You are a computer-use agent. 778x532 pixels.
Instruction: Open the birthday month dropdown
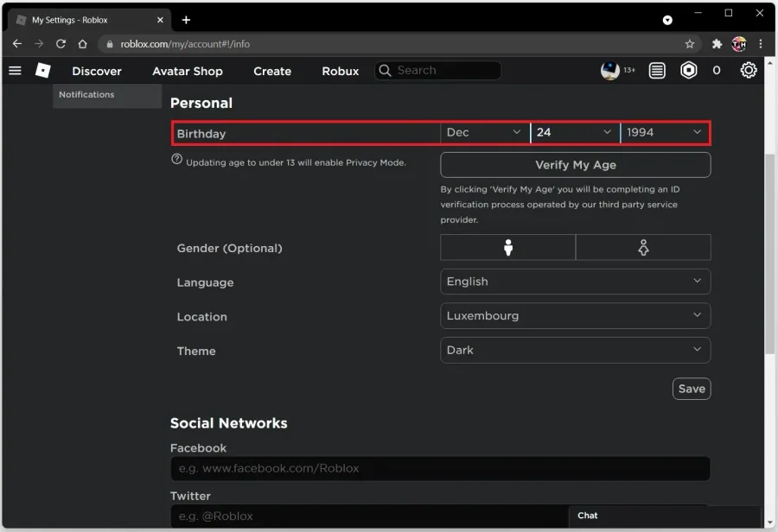(485, 132)
